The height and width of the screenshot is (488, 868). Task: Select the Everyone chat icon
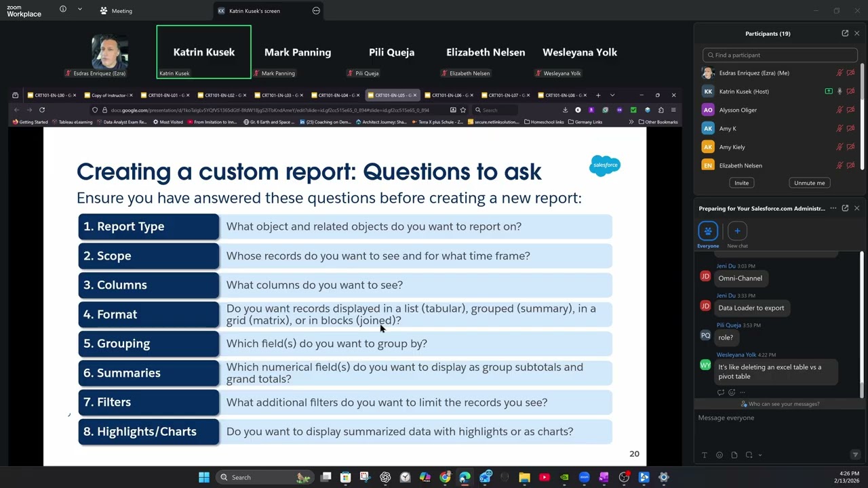(708, 231)
